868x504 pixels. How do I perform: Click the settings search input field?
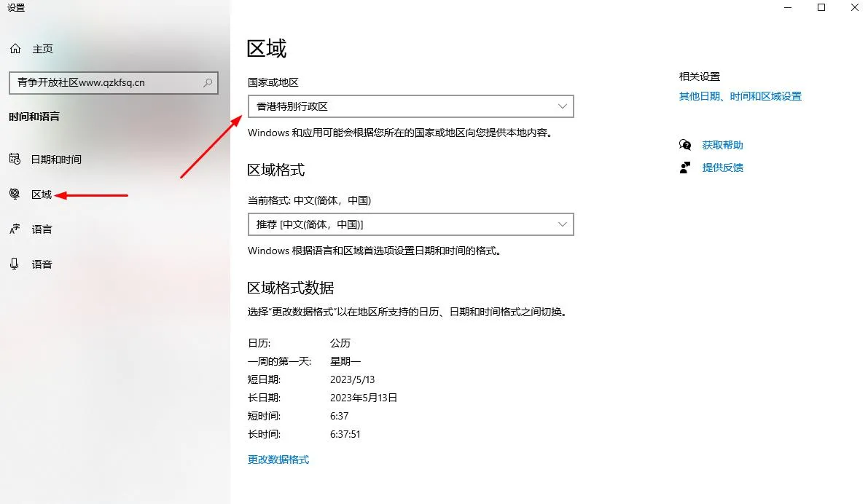coord(114,82)
